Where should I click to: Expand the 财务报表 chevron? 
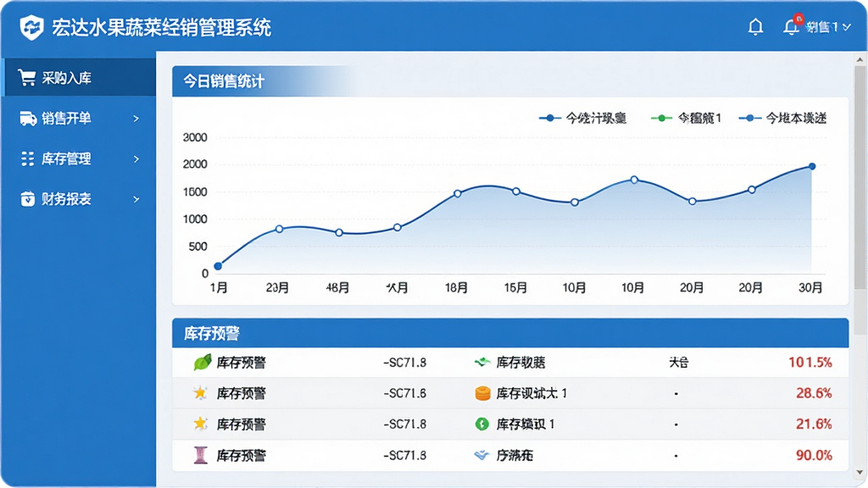pos(136,198)
